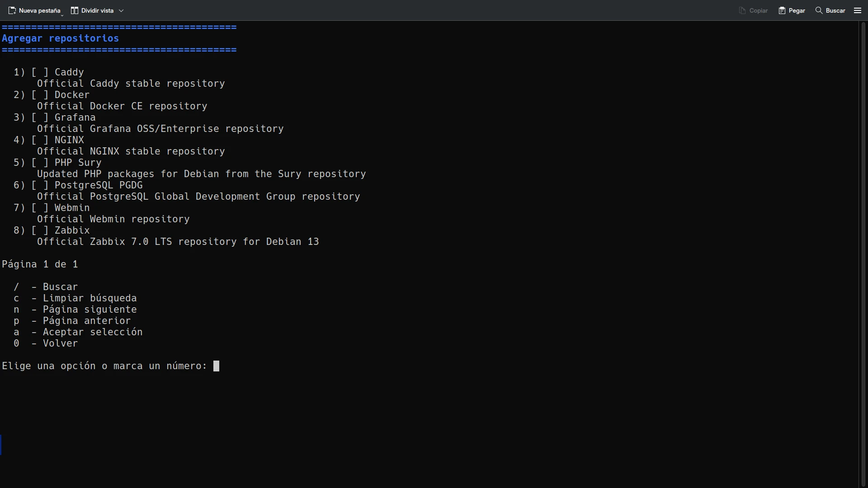The image size is (868, 488).
Task: Click the 'Página 1 de 1' text
Action: [x=40, y=264]
